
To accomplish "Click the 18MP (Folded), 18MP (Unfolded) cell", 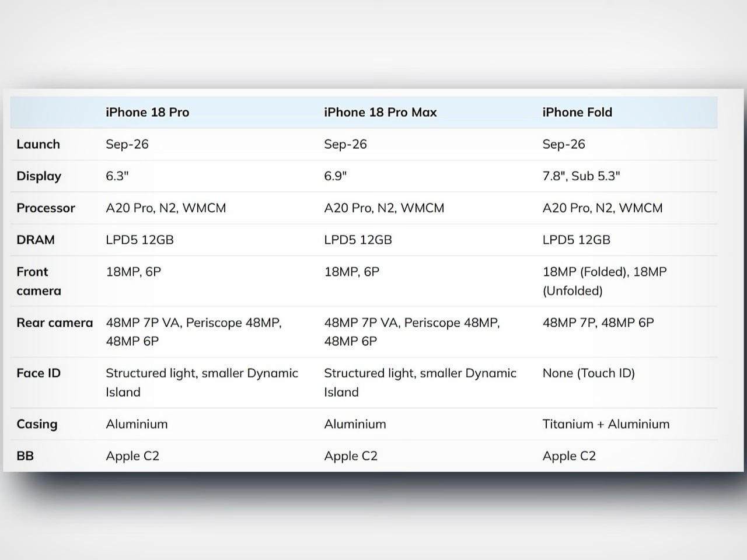I will [x=604, y=281].
